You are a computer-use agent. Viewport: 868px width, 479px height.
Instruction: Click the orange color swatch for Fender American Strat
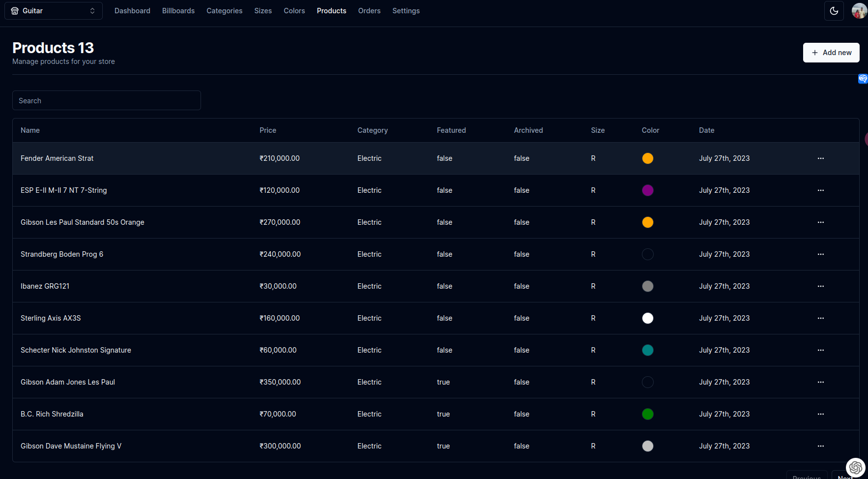click(x=648, y=158)
